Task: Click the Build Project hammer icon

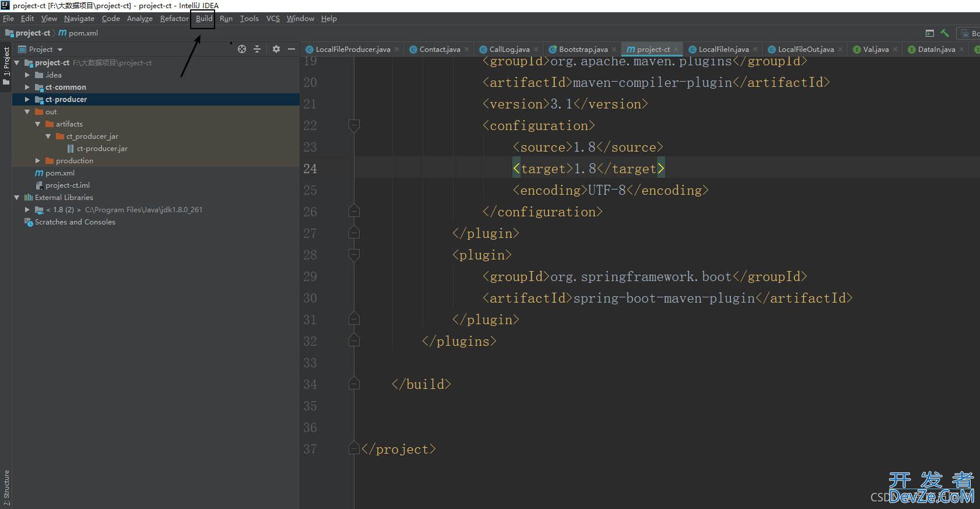Action: pos(945,33)
